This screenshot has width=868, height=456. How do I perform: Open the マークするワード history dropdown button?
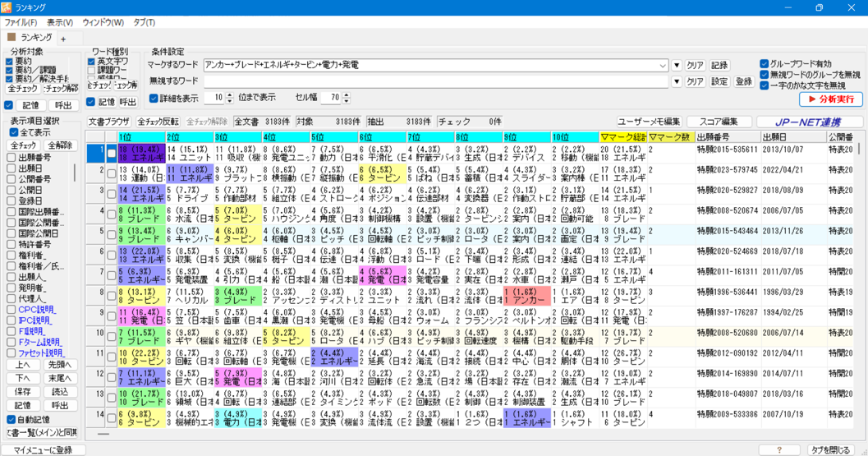[677, 66]
